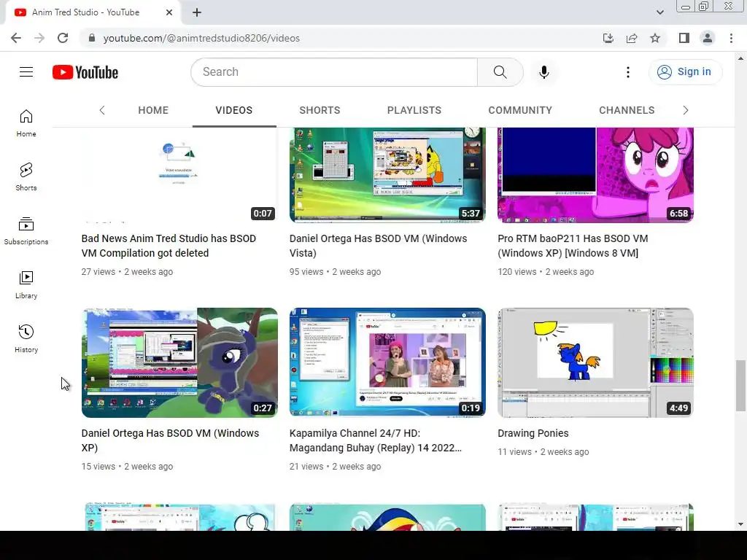Open the Chrome profile avatar

click(x=708, y=38)
